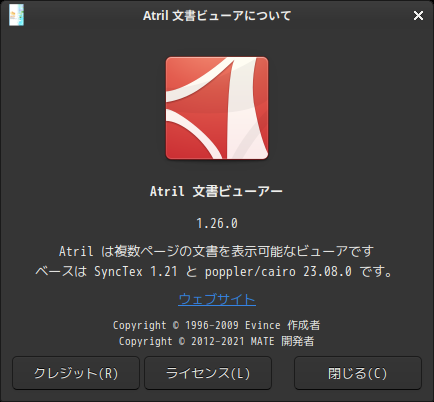Open the クレジット(R) credits button
The height and width of the screenshot is (402, 434).
click(76, 373)
